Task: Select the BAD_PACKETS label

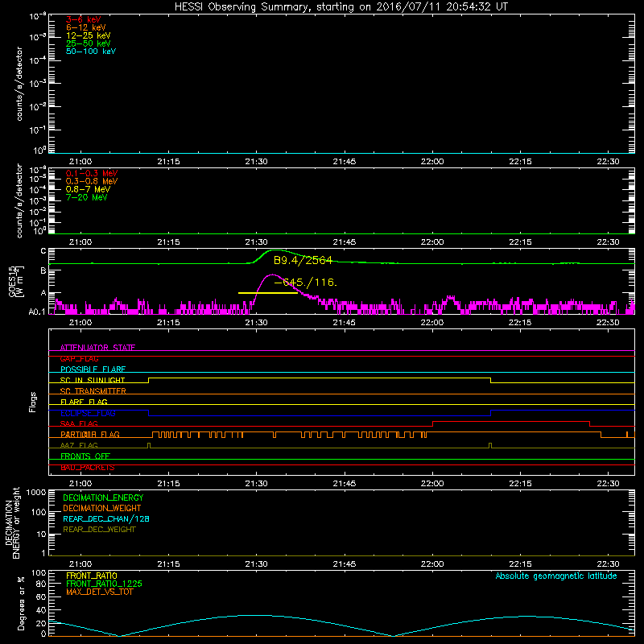Action: pyautogui.click(x=88, y=468)
